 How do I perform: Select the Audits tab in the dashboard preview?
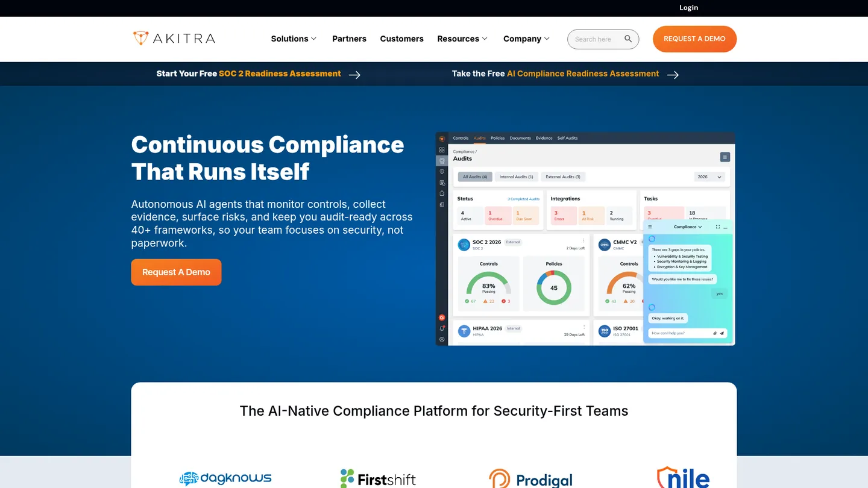coord(480,138)
